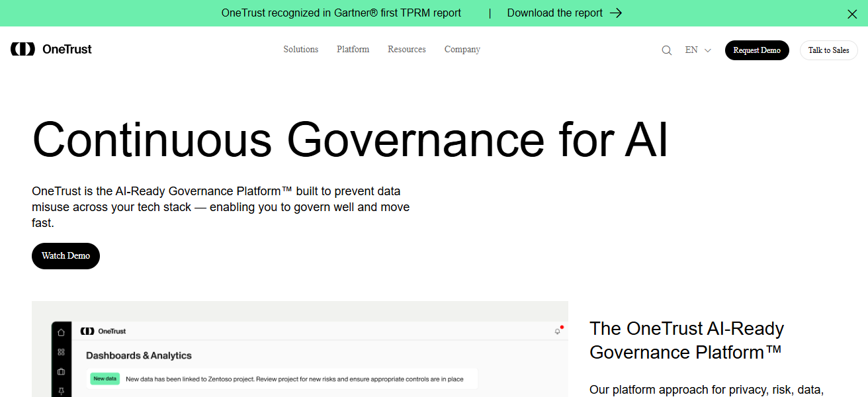This screenshot has height=397, width=868.
Task: Click the New data badge in dashboard
Action: [x=105, y=379]
